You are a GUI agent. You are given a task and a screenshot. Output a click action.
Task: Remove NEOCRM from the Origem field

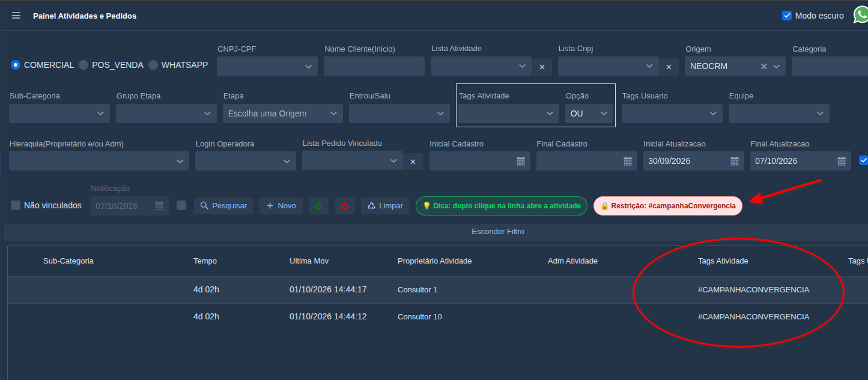coord(764,66)
